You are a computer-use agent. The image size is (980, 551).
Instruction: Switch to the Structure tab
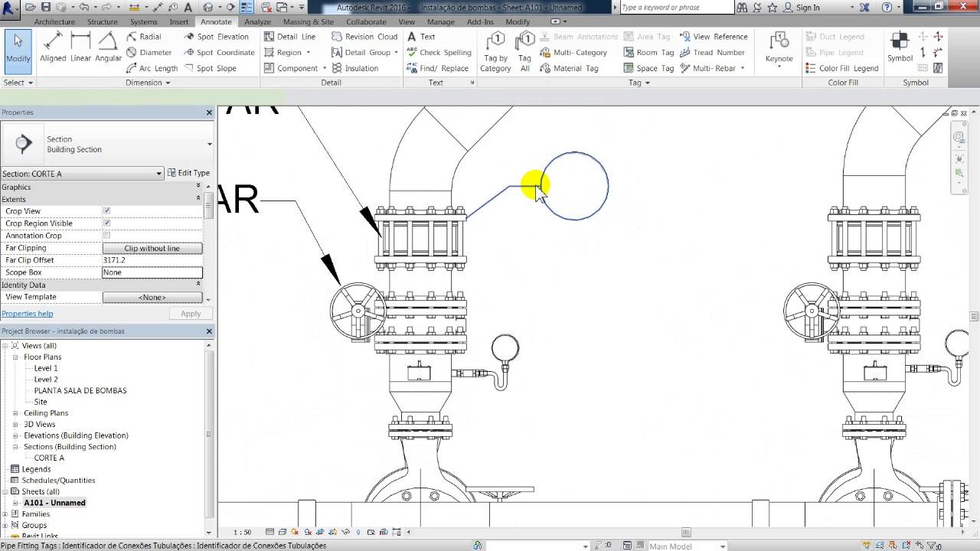pyautogui.click(x=103, y=22)
